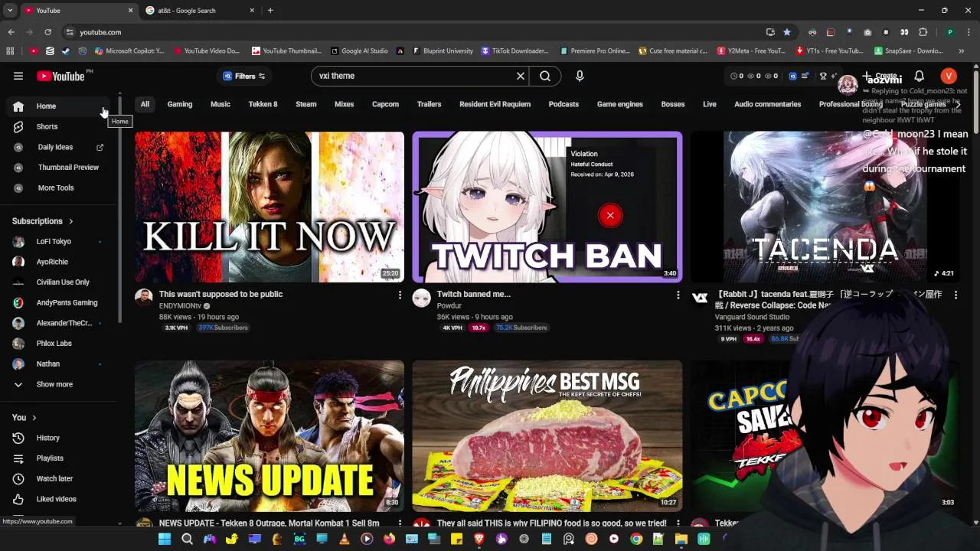Open the Filters button beside search
Image resolution: width=980 pixels, height=551 pixels.
[244, 76]
